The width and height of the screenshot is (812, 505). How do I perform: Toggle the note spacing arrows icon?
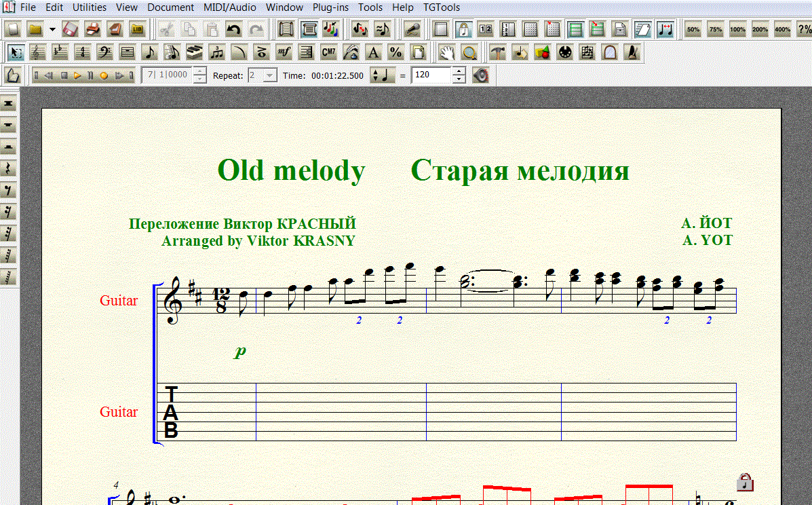665,29
